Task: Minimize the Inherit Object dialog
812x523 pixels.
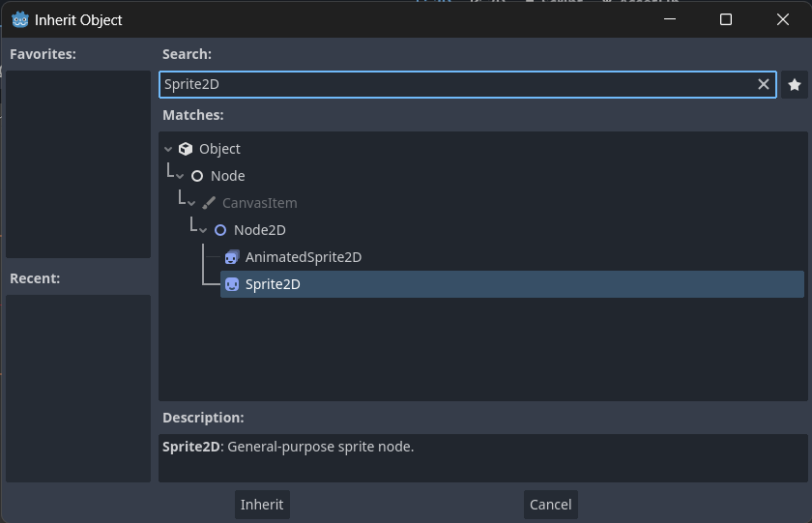Action: coord(670,19)
